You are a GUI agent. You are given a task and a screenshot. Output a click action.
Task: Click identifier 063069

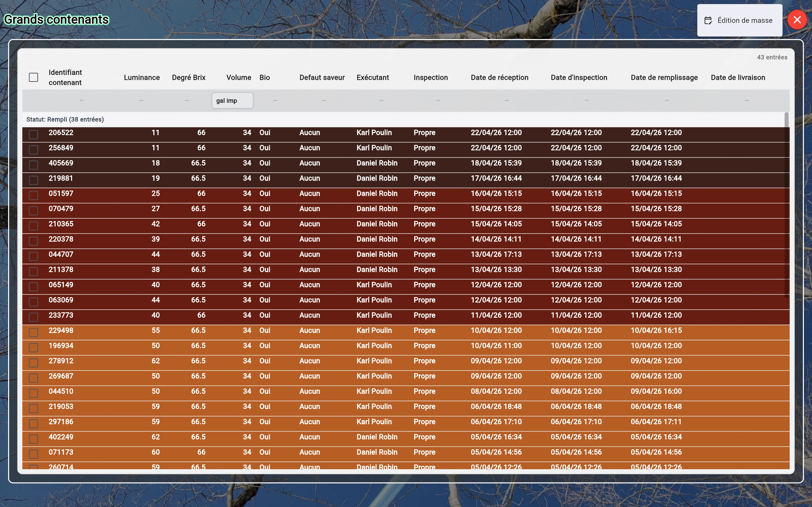coord(61,300)
